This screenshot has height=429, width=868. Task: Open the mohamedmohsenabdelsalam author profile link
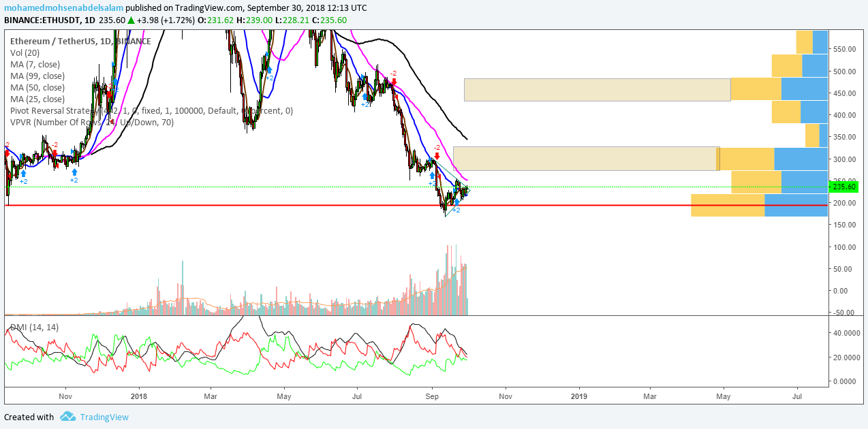(x=64, y=7)
